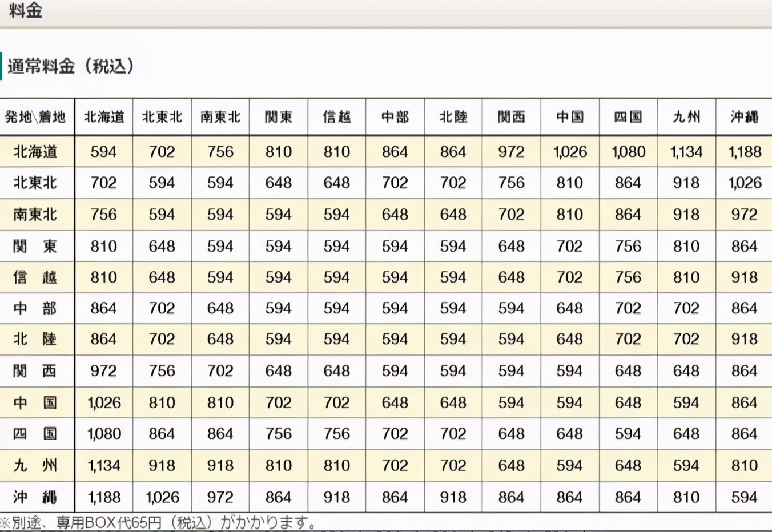Click the 594 fare for 北海道 to 北海道
Image resolution: width=772 pixels, height=532 pixels.
(103, 151)
